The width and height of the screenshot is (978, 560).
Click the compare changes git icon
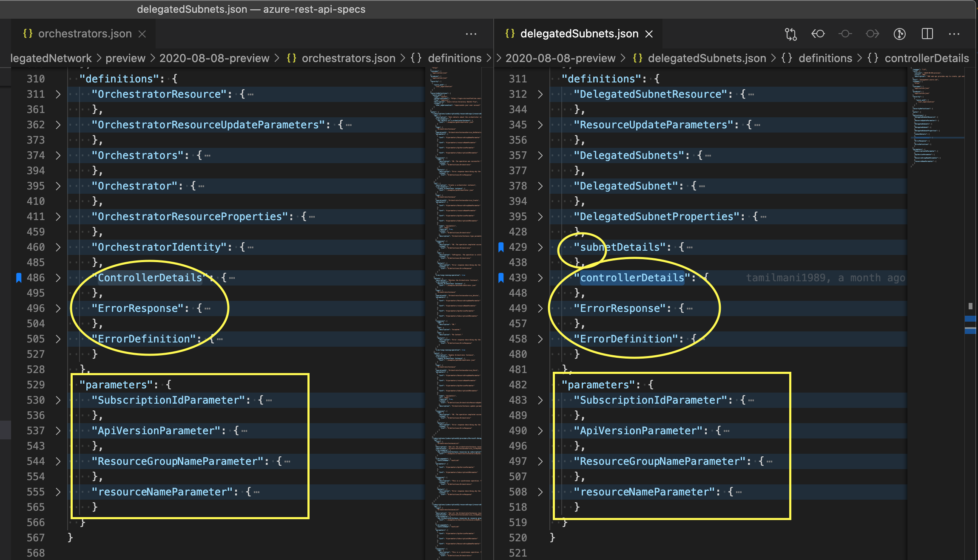[790, 34]
